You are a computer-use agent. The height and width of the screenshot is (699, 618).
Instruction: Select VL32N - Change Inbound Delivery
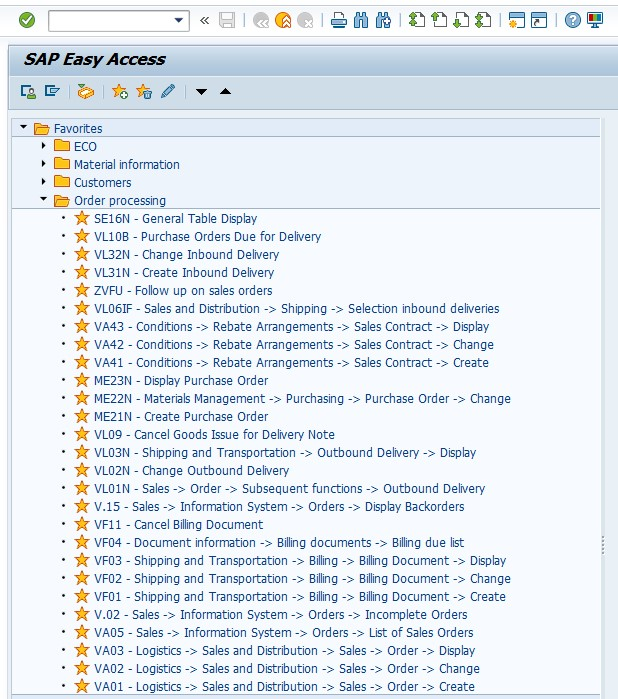pos(186,255)
